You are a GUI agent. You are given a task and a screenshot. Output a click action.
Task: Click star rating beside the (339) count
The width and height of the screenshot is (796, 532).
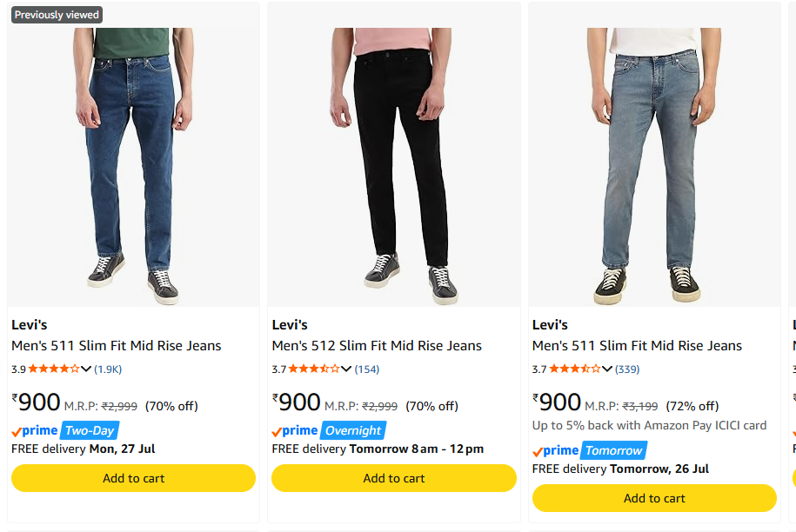(x=575, y=369)
